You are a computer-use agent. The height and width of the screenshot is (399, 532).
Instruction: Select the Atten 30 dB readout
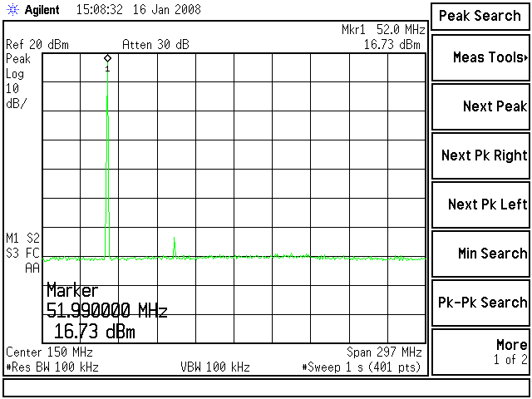coord(156,45)
